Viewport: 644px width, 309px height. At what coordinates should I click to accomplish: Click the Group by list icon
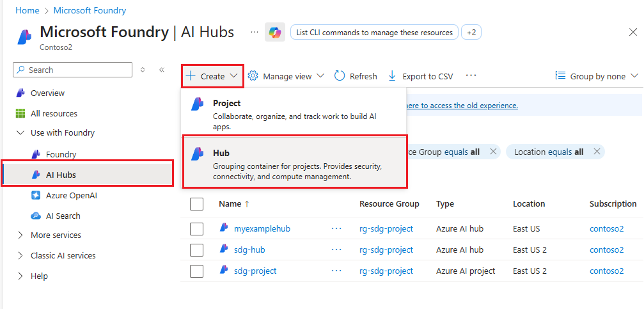[x=560, y=76]
